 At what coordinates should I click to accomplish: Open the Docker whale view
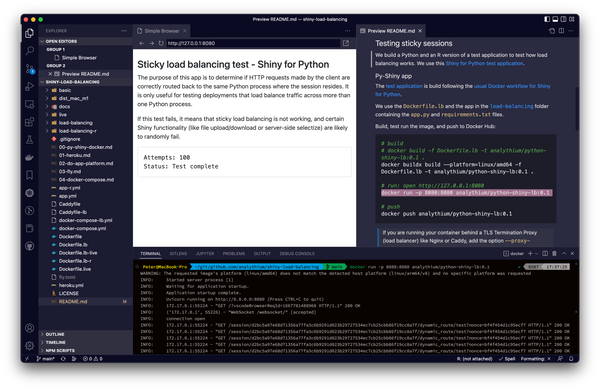click(x=29, y=157)
